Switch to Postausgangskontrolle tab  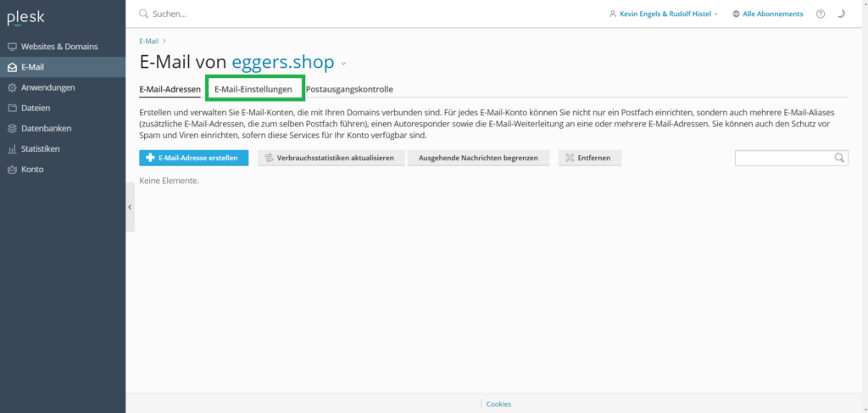click(x=349, y=89)
